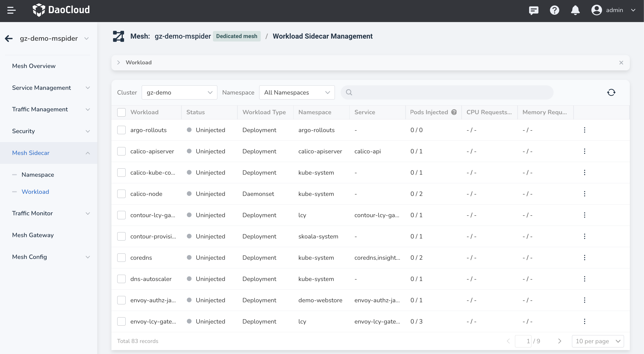Image resolution: width=644 pixels, height=354 pixels.
Task: Select the argo-rollouts workload checkbox
Action: [121, 130]
